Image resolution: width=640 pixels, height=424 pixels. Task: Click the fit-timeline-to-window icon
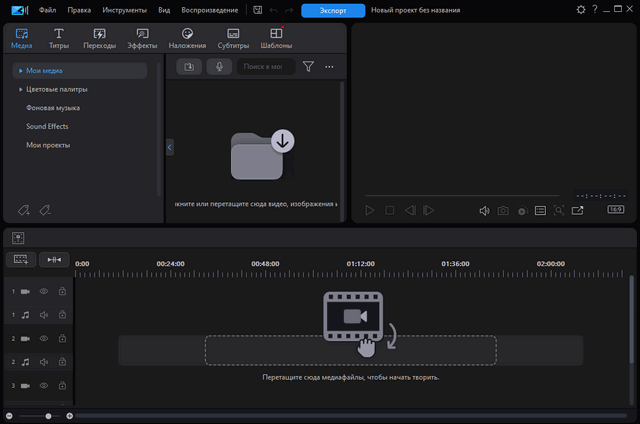point(54,259)
